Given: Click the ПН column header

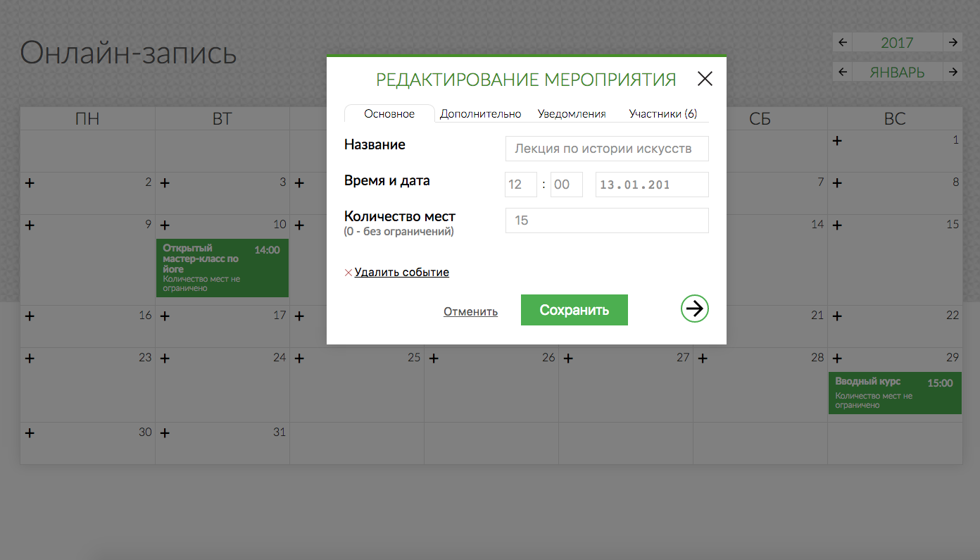Looking at the screenshot, I should pyautogui.click(x=87, y=118).
